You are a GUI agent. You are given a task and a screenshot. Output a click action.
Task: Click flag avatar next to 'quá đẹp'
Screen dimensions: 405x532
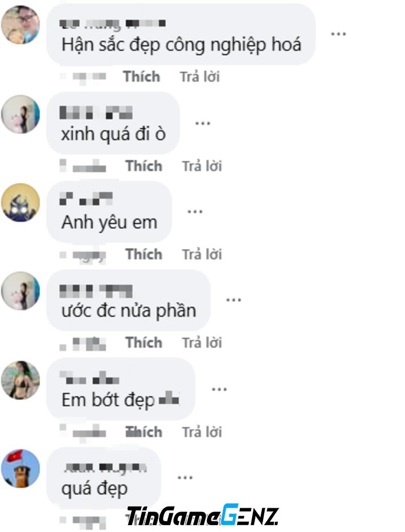[x=20, y=469]
